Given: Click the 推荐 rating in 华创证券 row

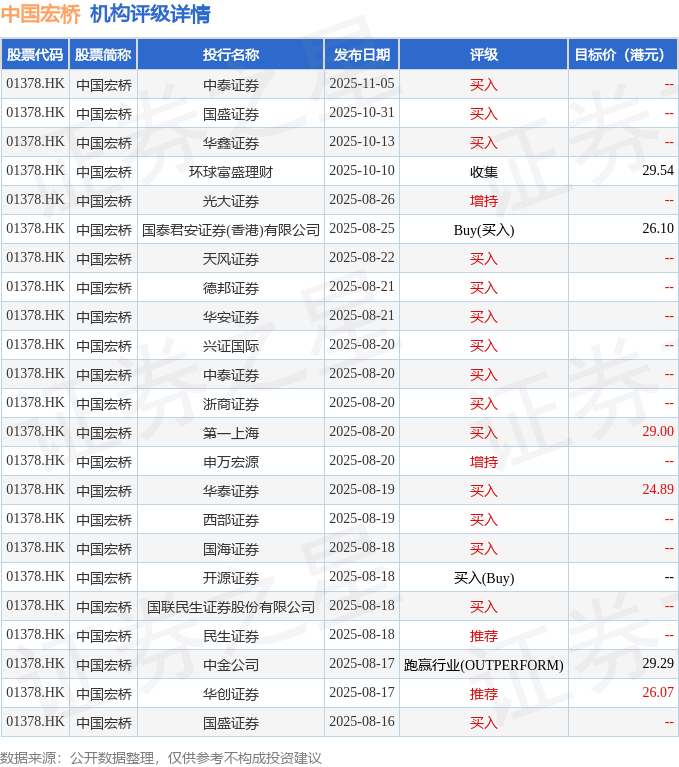Looking at the screenshot, I should tap(484, 694).
